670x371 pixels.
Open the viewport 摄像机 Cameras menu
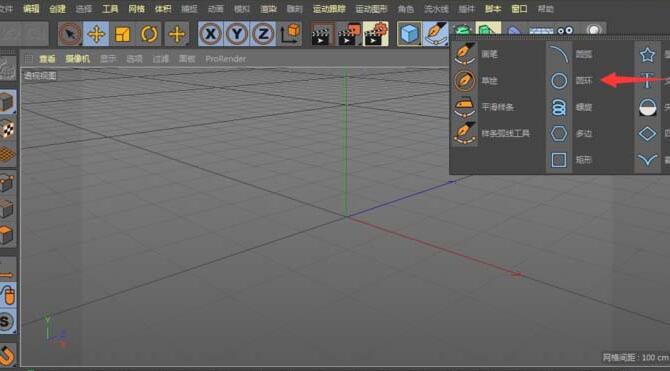(x=77, y=59)
